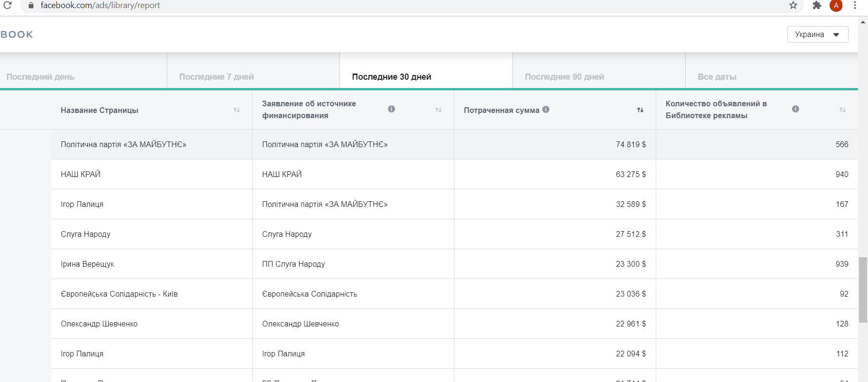Reload the page with the refresh icon

[x=8, y=5]
